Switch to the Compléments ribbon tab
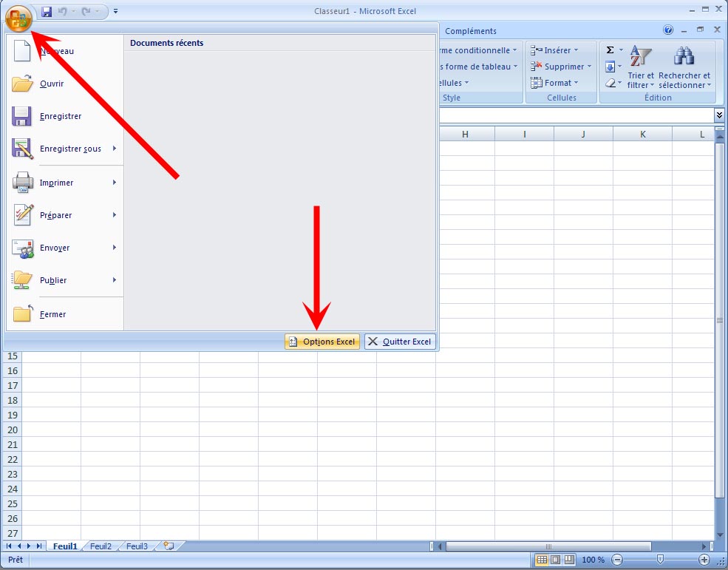 (x=470, y=31)
